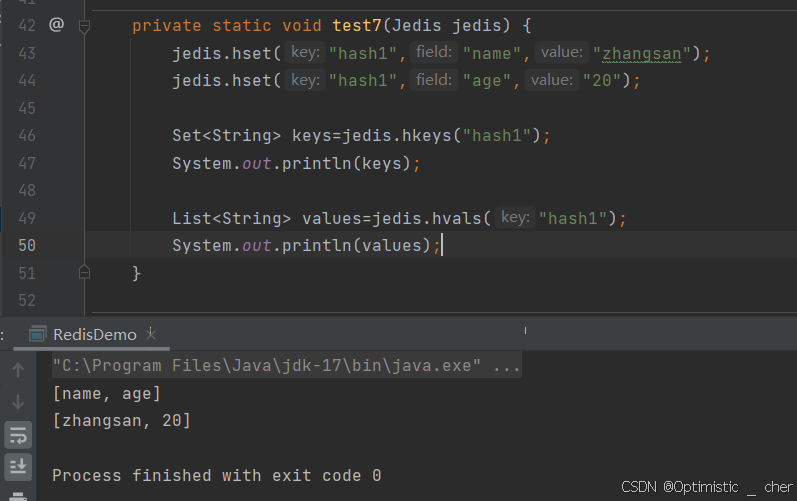Close the RedisDemo run tab
This screenshot has height=501, width=797.
click(x=150, y=334)
